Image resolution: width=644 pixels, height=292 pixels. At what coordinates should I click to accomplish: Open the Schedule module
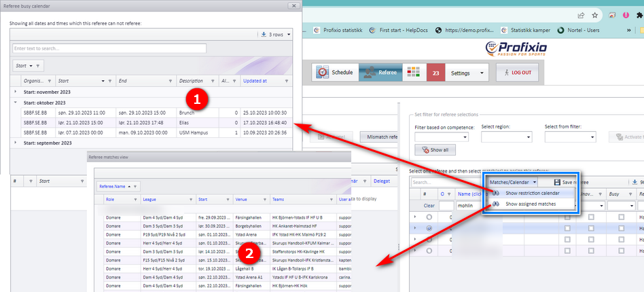click(334, 72)
